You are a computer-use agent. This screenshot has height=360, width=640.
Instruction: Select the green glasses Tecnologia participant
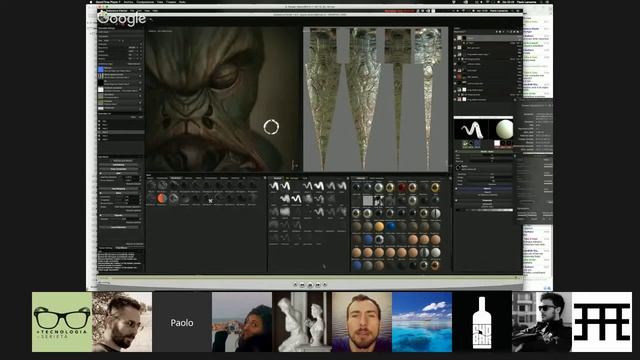62,322
